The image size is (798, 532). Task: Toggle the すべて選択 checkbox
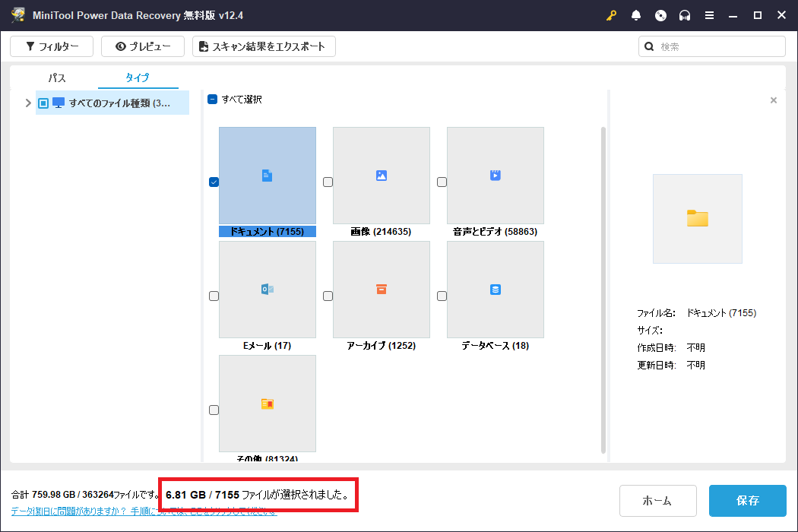click(x=213, y=100)
